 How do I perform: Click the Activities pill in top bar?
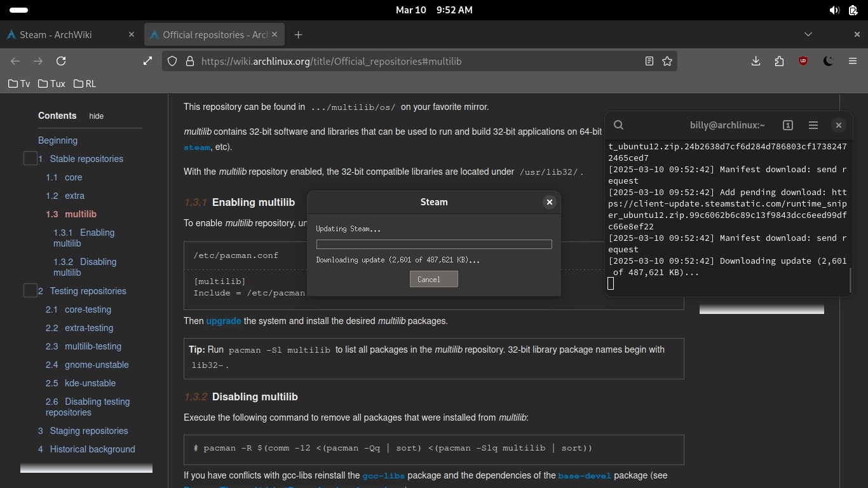tap(19, 10)
